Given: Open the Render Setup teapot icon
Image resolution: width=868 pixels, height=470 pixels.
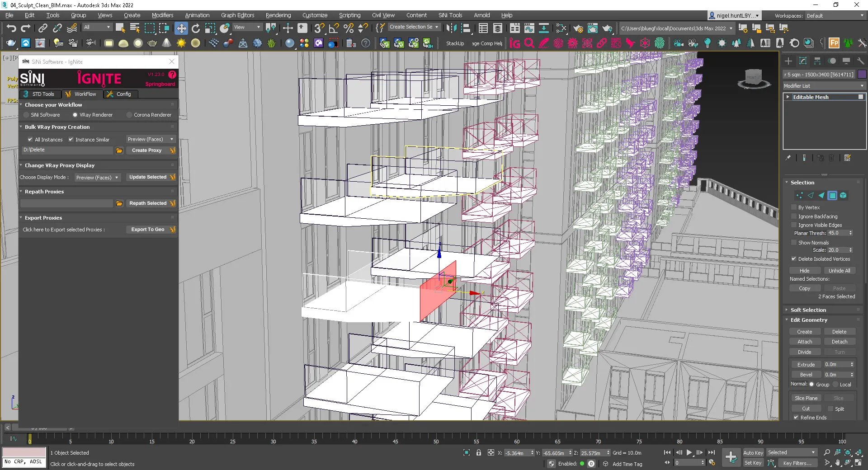Looking at the screenshot, I should click(x=578, y=28).
